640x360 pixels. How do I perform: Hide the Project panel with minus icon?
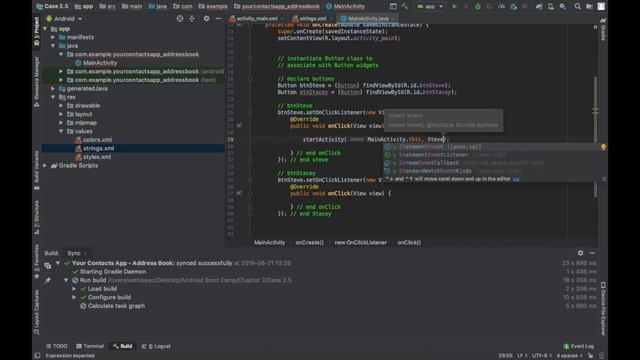point(218,19)
